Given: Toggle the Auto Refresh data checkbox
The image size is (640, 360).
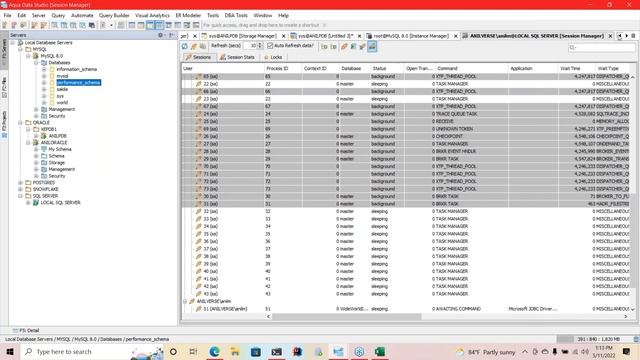Looking at the screenshot, I should coord(270,46).
